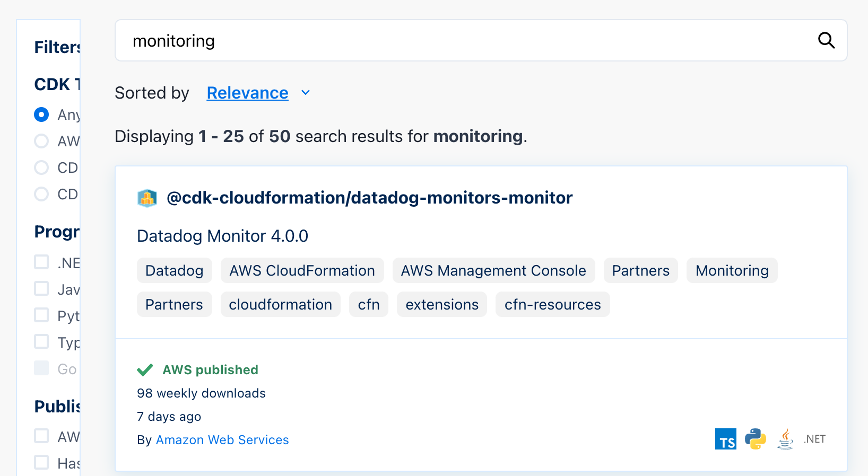The height and width of the screenshot is (476, 868).
Task: Select the second CD radio option
Action: coord(41,194)
